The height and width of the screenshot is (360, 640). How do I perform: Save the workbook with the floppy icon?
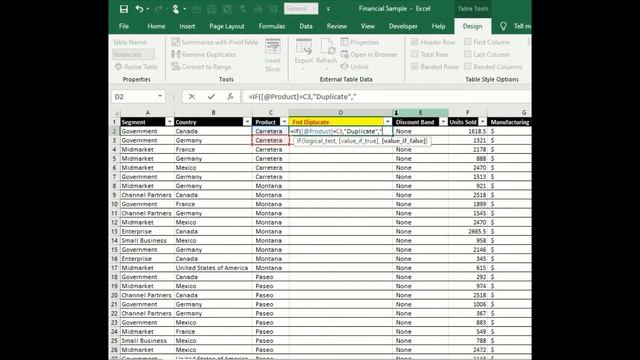coord(123,9)
